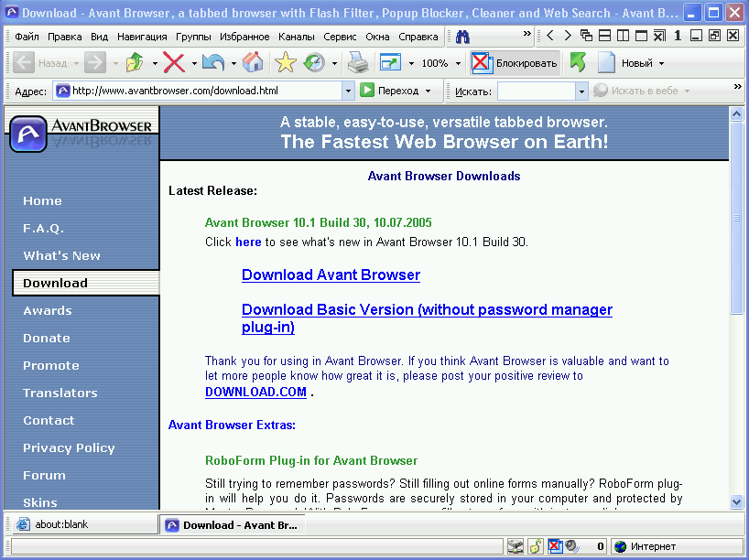Click the scrollbar down arrow
749x560 pixels.
click(736, 501)
